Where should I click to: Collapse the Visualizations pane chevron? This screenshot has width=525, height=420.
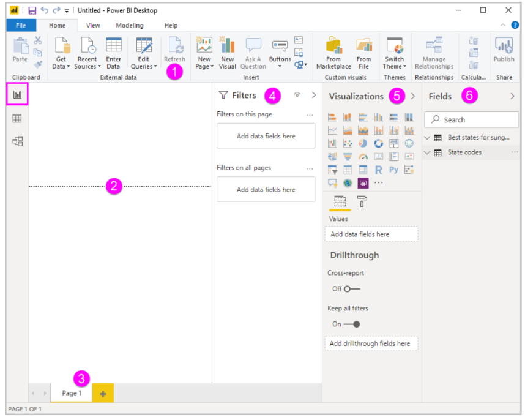point(413,96)
